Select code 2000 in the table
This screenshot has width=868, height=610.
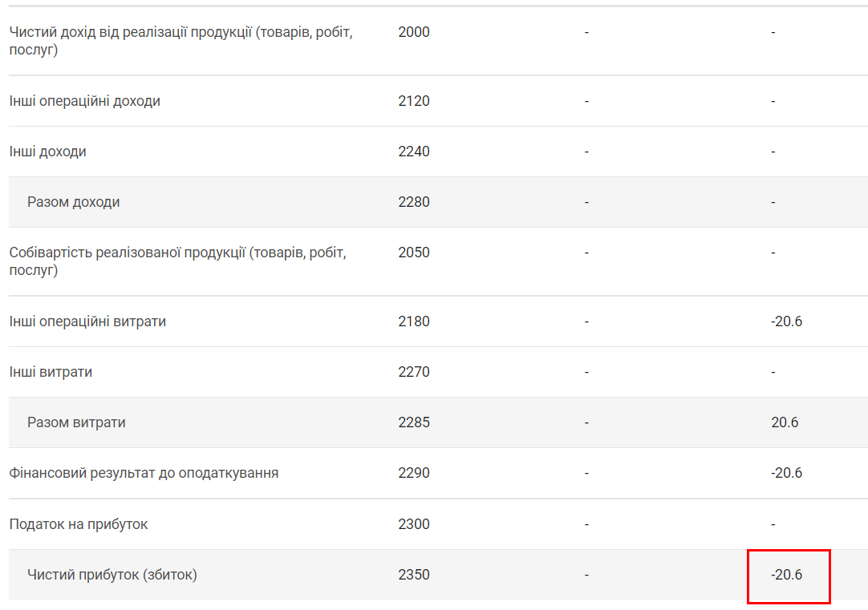pos(414,32)
